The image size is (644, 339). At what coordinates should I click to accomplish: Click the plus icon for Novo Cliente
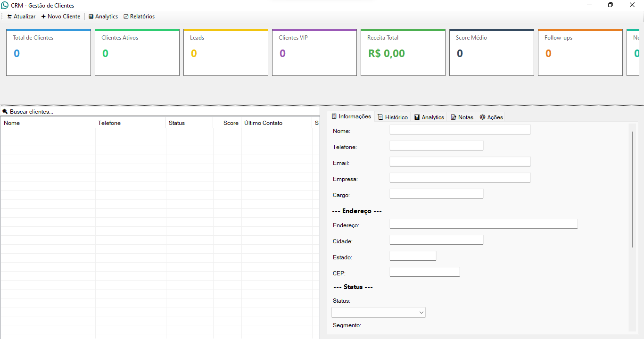point(43,17)
